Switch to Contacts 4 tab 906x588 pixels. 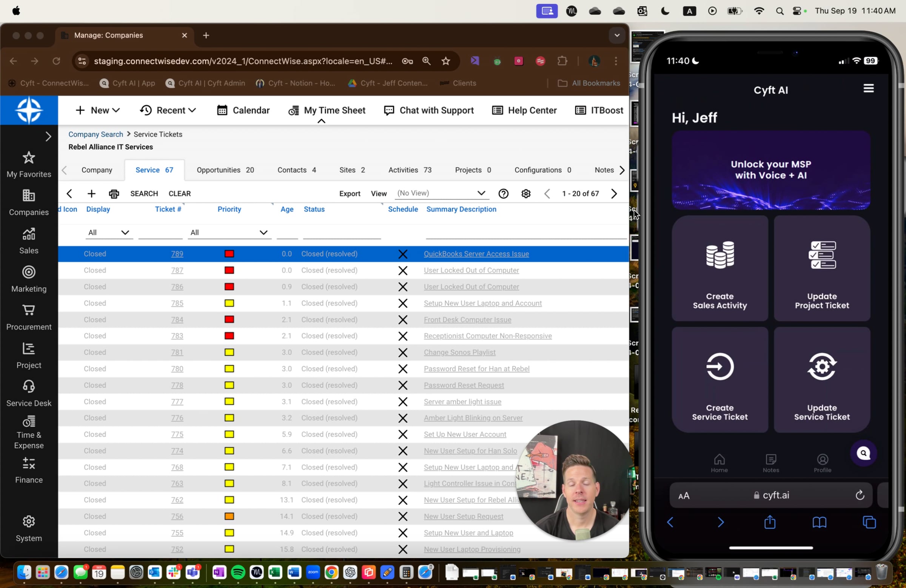coord(296,170)
